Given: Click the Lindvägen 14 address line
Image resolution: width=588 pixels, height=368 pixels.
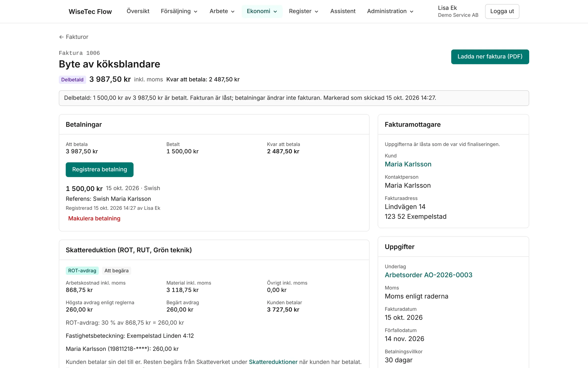Looking at the screenshot, I should [405, 207].
